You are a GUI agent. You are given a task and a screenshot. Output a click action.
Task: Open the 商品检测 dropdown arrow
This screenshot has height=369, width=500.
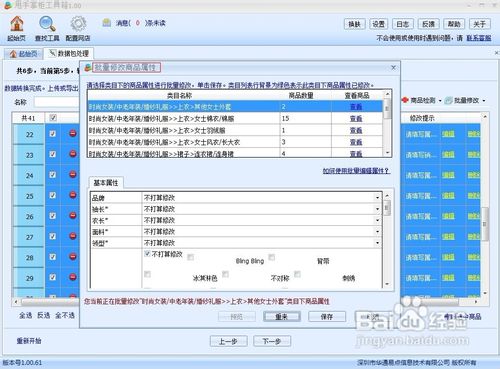pyautogui.click(x=440, y=101)
